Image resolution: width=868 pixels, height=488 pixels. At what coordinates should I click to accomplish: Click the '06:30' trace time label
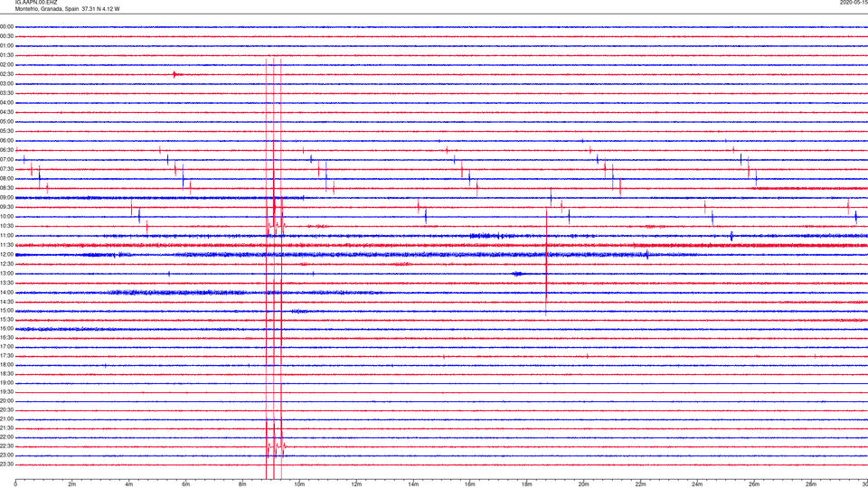pos(6,150)
